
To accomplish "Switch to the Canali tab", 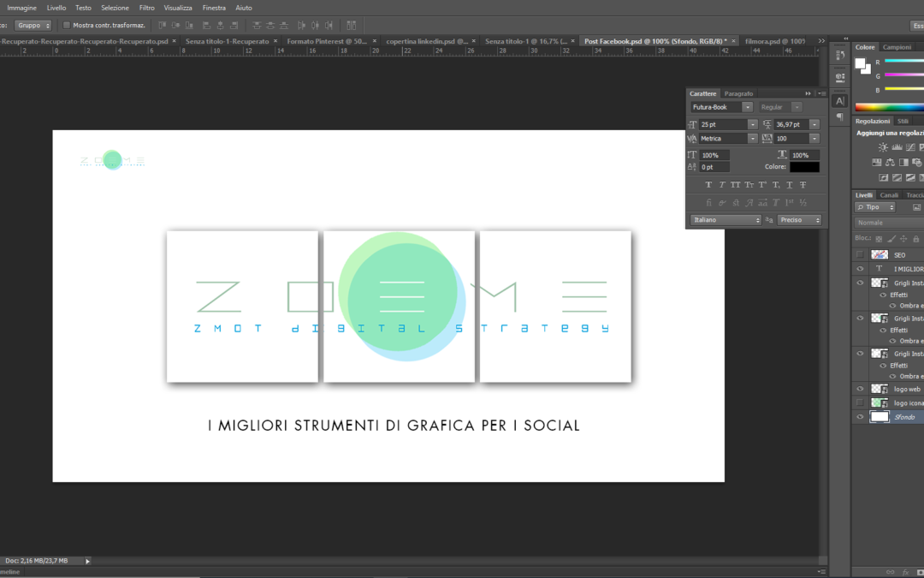I will coord(889,195).
